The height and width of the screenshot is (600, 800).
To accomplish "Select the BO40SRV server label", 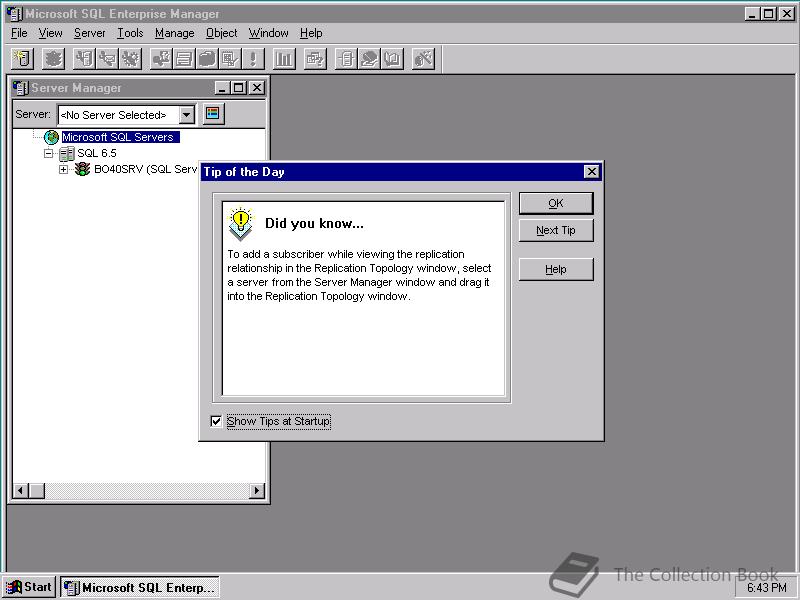I will (146, 169).
